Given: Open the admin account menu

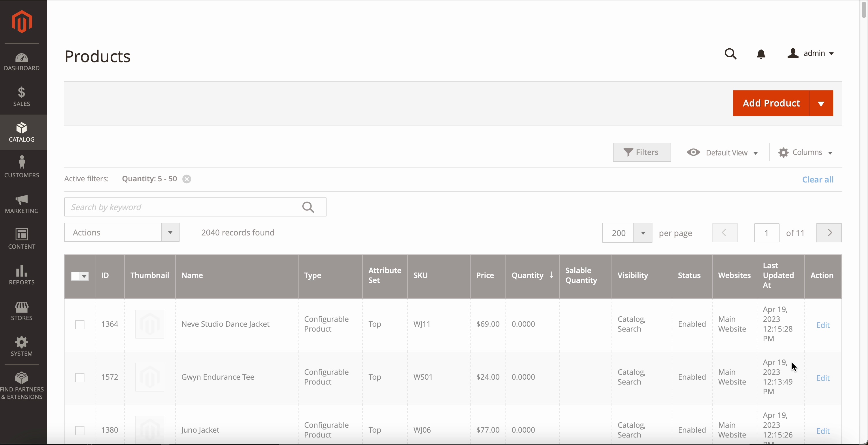Looking at the screenshot, I should (811, 54).
